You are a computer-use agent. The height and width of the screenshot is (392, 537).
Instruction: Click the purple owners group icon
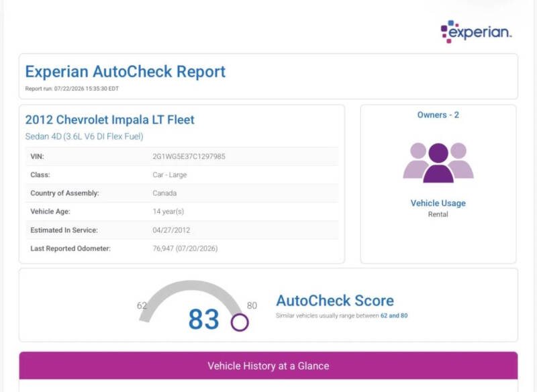[x=438, y=162]
